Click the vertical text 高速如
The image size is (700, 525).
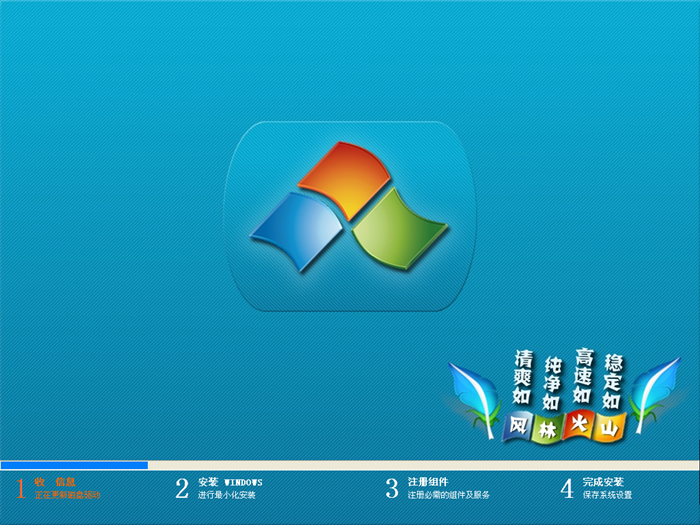pyautogui.click(x=583, y=376)
